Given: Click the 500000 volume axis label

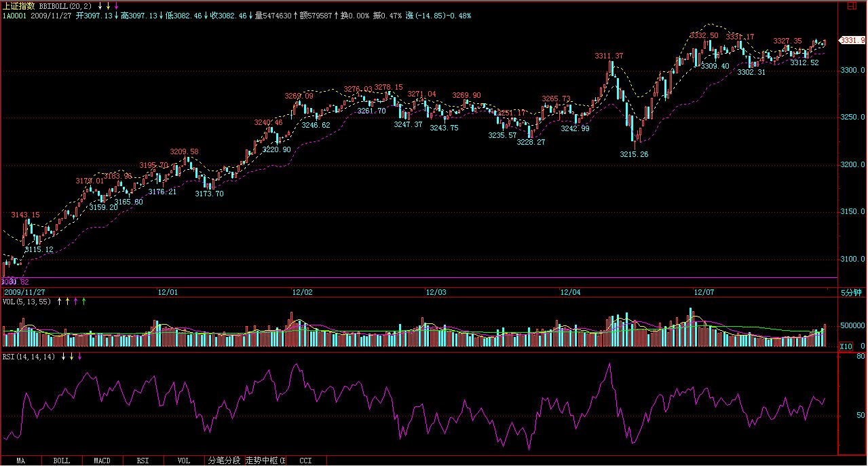Looking at the screenshot, I should tap(852, 325).
